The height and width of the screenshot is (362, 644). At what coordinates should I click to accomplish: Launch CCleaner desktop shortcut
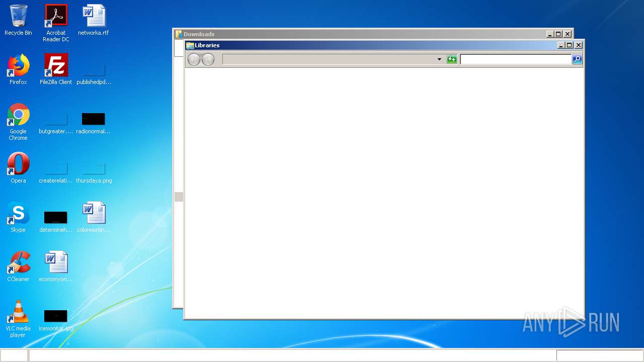18,266
